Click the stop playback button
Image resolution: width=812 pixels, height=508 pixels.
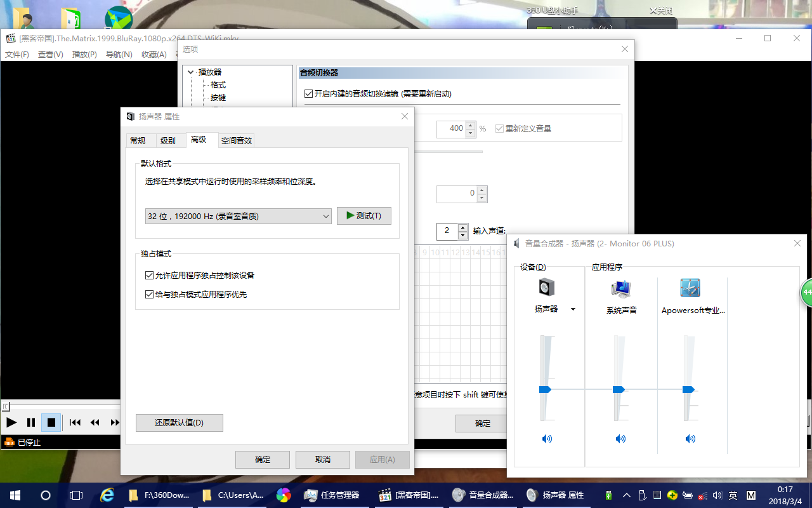pyautogui.click(x=51, y=422)
